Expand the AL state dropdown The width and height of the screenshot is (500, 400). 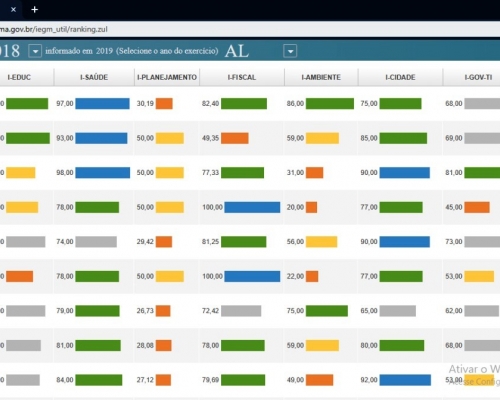pyautogui.click(x=290, y=51)
